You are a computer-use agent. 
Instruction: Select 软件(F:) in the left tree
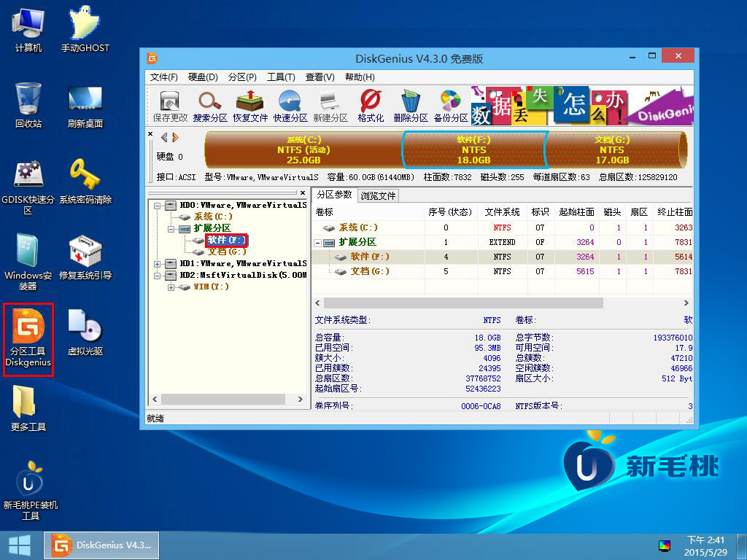click(226, 240)
